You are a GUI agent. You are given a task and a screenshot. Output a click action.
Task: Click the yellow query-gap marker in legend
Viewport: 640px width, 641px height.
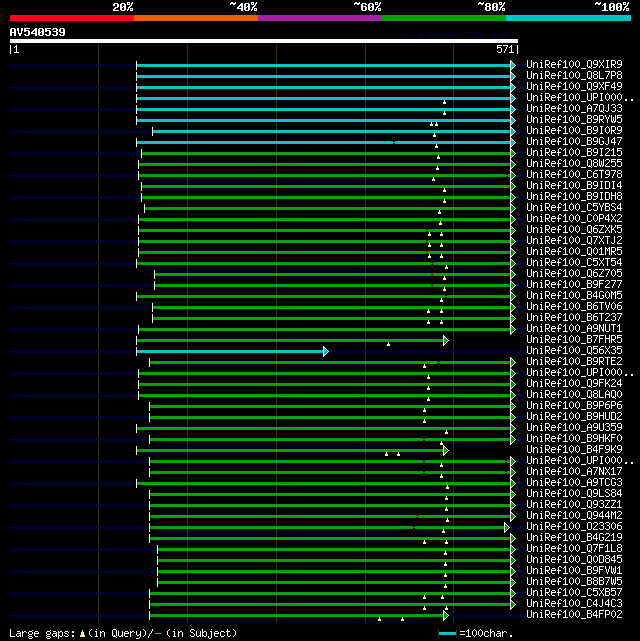(82, 634)
